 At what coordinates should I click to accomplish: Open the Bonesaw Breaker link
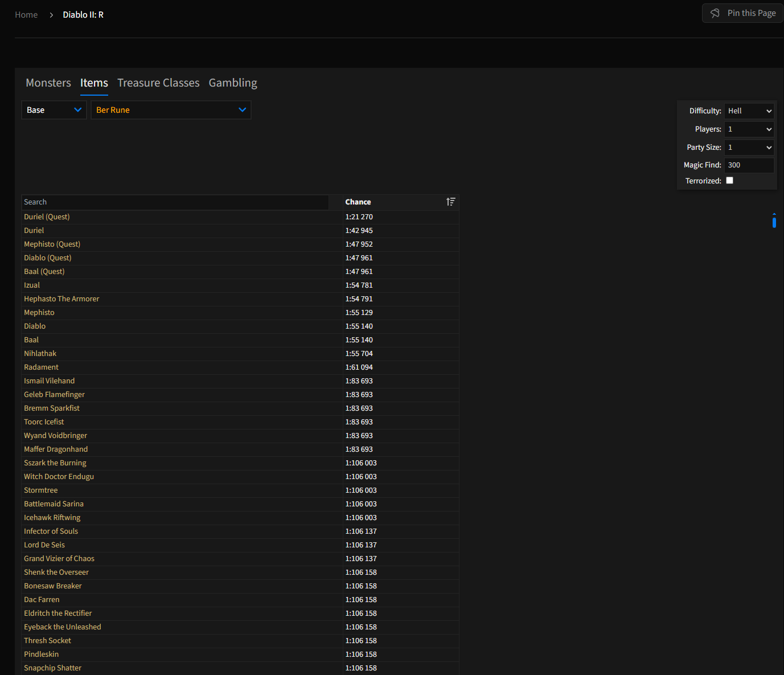pyautogui.click(x=53, y=586)
